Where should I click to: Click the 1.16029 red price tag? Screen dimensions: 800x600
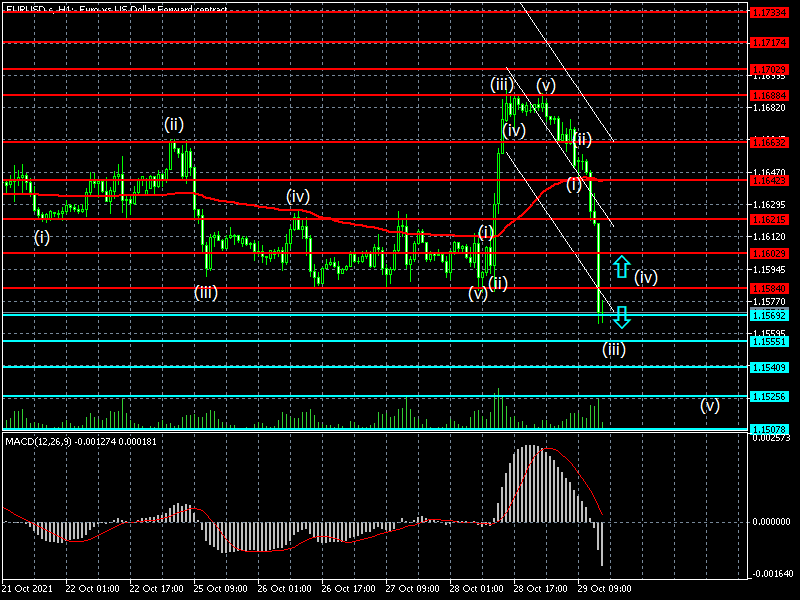[769, 253]
